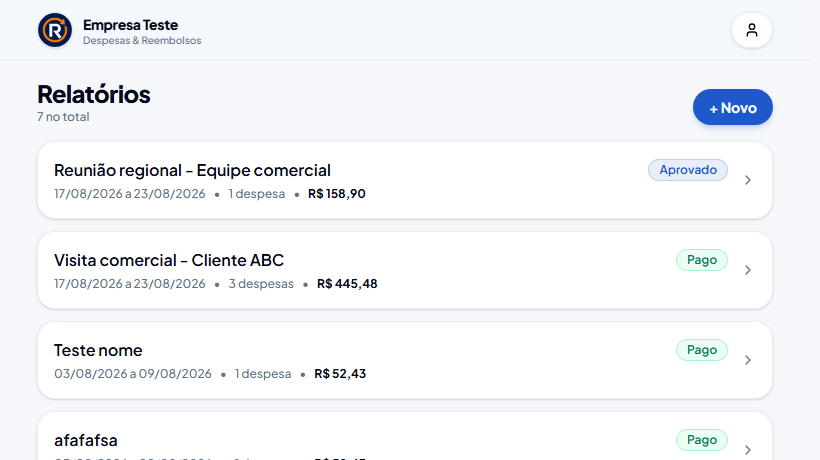
Task: Click Pago badge on afafafsa
Action: point(702,440)
